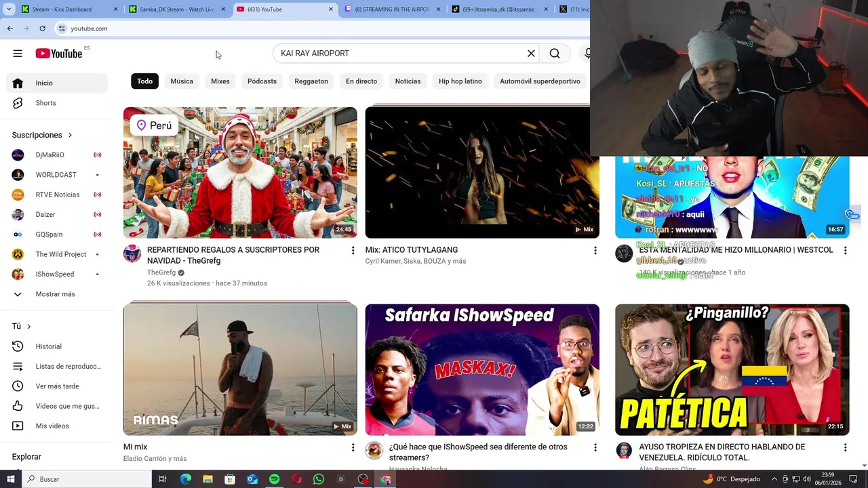Go back with browser back arrow
This screenshot has width=868, height=488.
click(x=10, y=28)
